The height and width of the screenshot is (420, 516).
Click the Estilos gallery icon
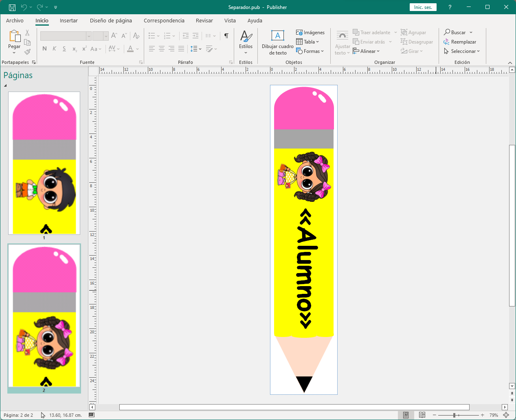coord(246,37)
